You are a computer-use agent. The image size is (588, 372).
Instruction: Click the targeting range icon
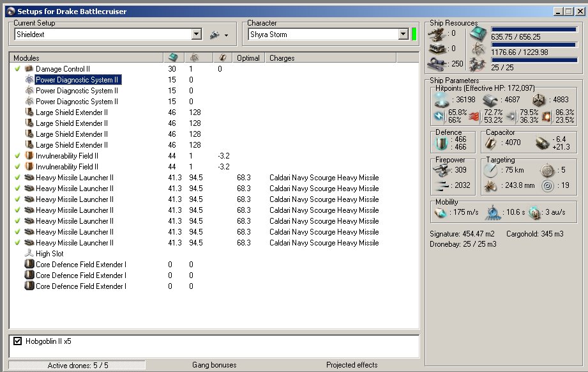pyautogui.click(x=490, y=171)
